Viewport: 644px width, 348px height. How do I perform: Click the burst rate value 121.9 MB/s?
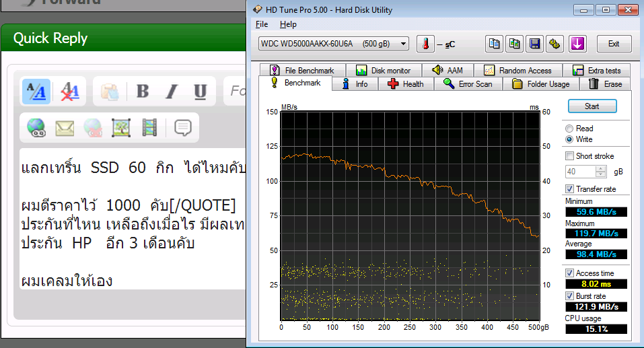coord(596,306)
